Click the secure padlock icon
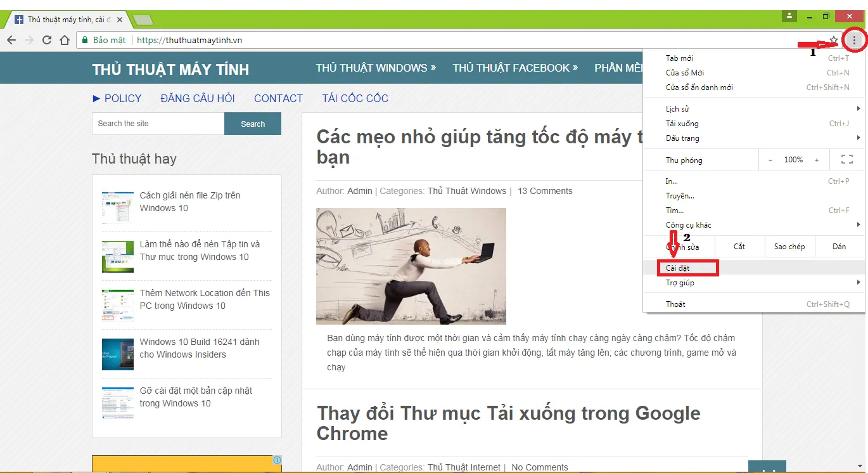The height and width of the screenshot is (473, 868). [85, 40]
